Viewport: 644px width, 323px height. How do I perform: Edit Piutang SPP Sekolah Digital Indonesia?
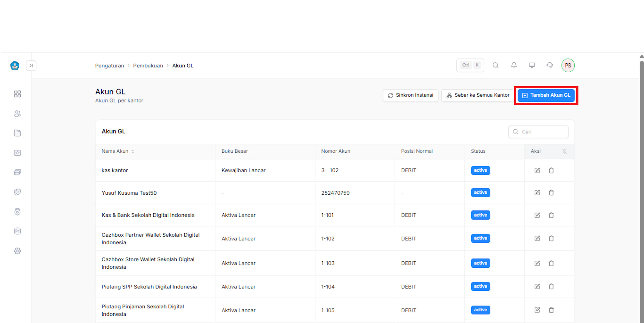click(x=537, y=286)
